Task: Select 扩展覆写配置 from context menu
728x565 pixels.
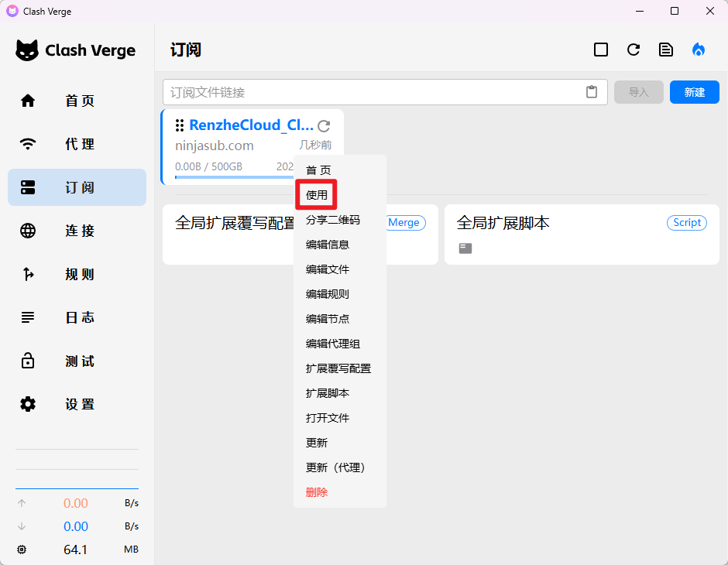Action: pyautogui.click(x=340, y=368)
